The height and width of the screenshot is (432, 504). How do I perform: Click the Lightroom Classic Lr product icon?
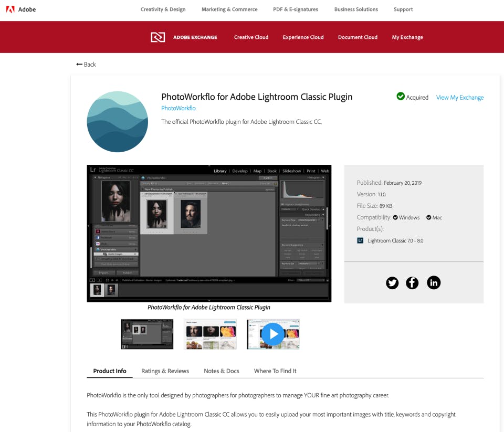[360, 240]
